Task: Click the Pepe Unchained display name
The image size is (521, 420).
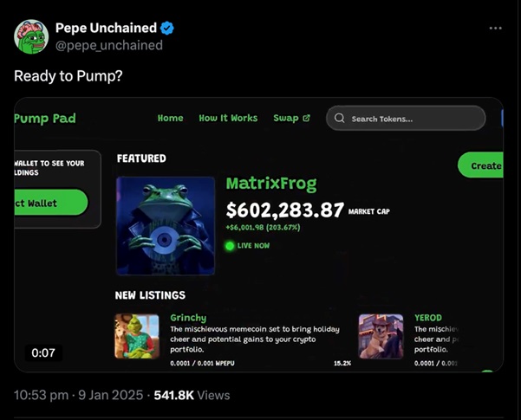Action: point(105,29)
